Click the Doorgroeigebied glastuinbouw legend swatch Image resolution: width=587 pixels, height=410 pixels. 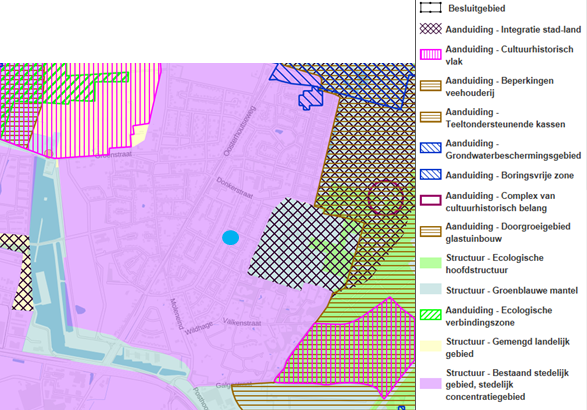pos(431,232)
